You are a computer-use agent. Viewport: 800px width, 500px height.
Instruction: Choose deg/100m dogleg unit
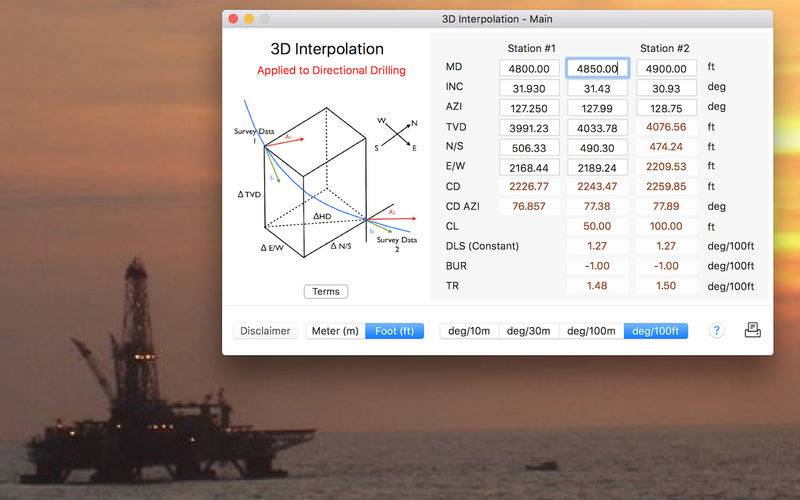click(591, 331)
